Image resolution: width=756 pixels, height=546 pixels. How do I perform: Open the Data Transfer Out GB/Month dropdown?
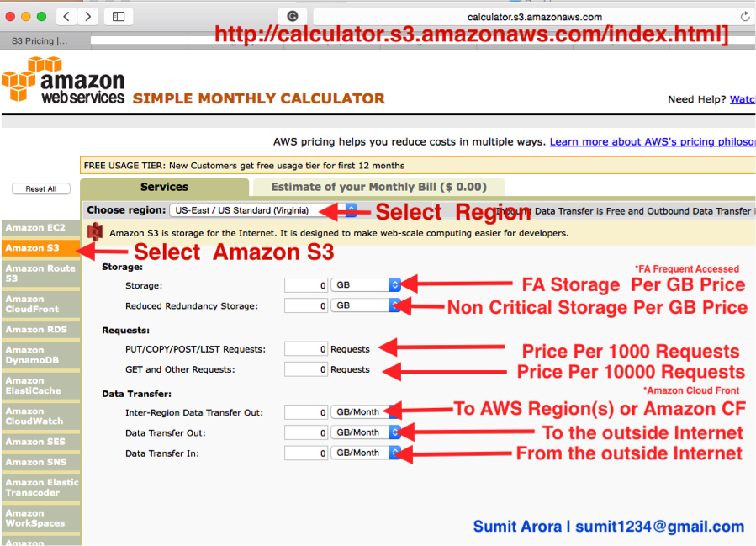click(366, 432)
